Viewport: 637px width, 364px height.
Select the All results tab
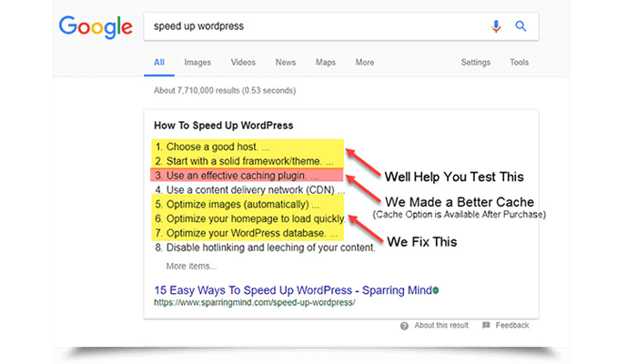point(159,63)
